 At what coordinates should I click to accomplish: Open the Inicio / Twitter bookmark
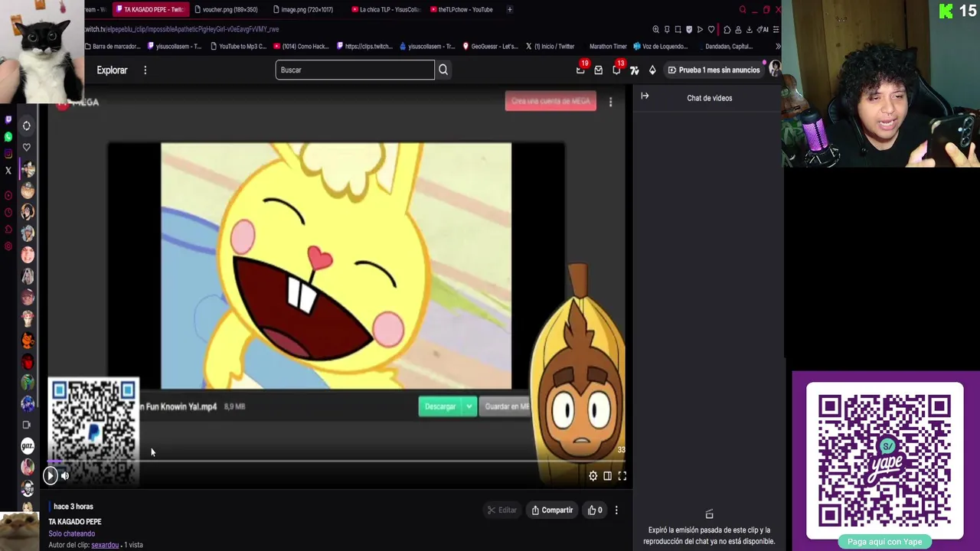(550, 46)
